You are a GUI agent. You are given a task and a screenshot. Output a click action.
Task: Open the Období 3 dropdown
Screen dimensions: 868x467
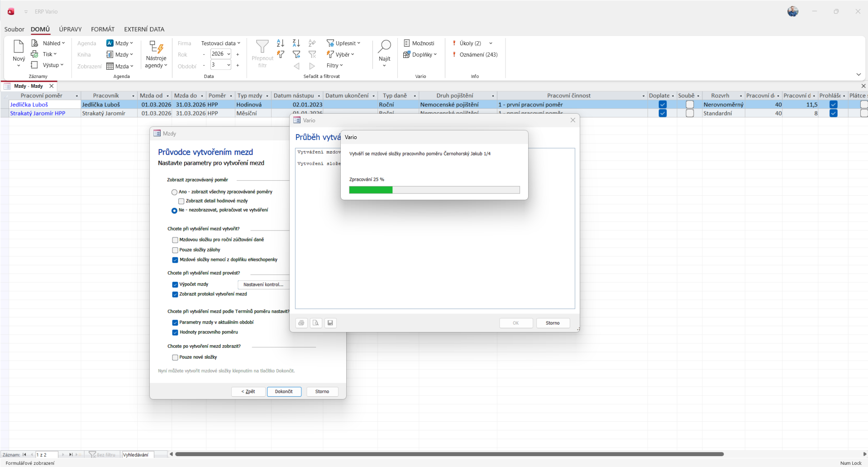(229, 65)
